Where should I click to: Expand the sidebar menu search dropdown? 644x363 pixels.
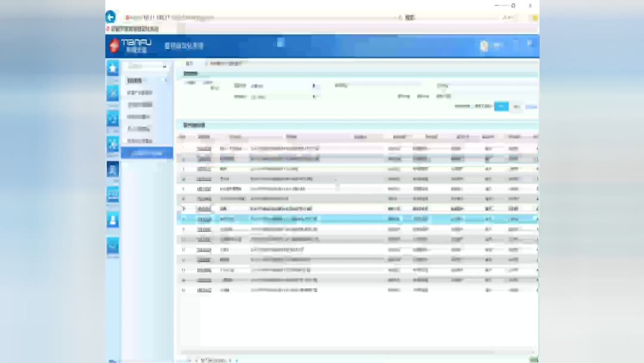147,66
